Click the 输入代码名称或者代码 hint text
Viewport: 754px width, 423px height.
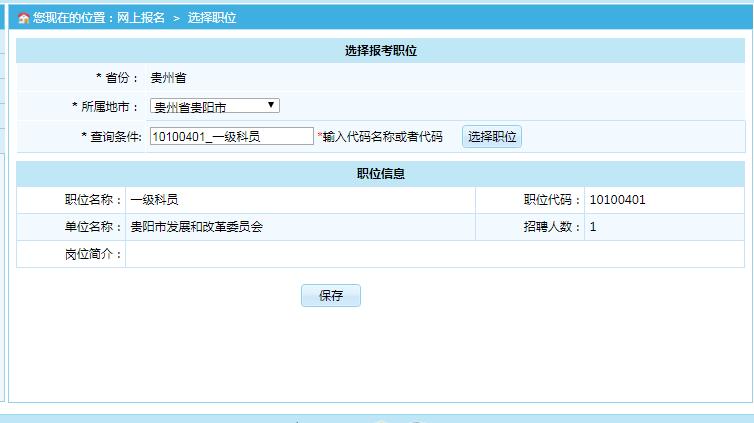coord(382,137)
